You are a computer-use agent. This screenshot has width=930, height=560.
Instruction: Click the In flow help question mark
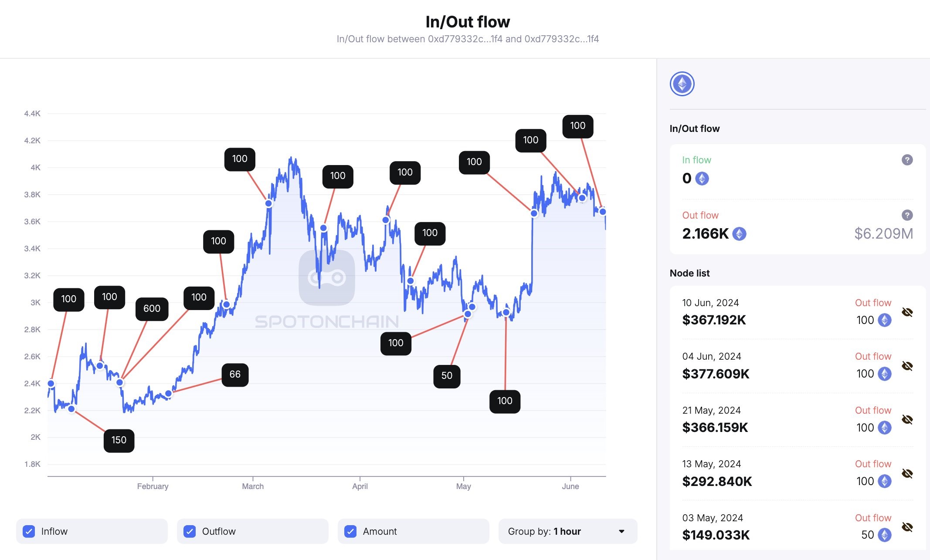[907, 160]
